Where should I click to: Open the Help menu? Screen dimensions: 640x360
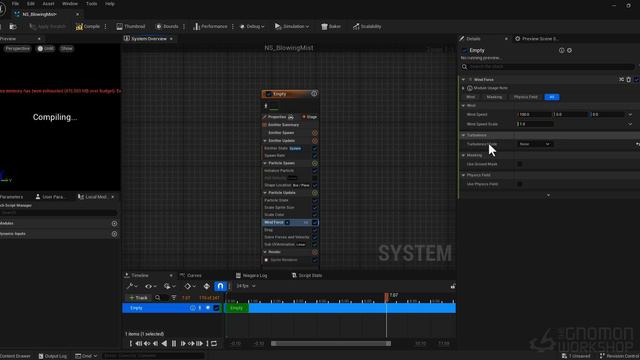pos(110,4)
